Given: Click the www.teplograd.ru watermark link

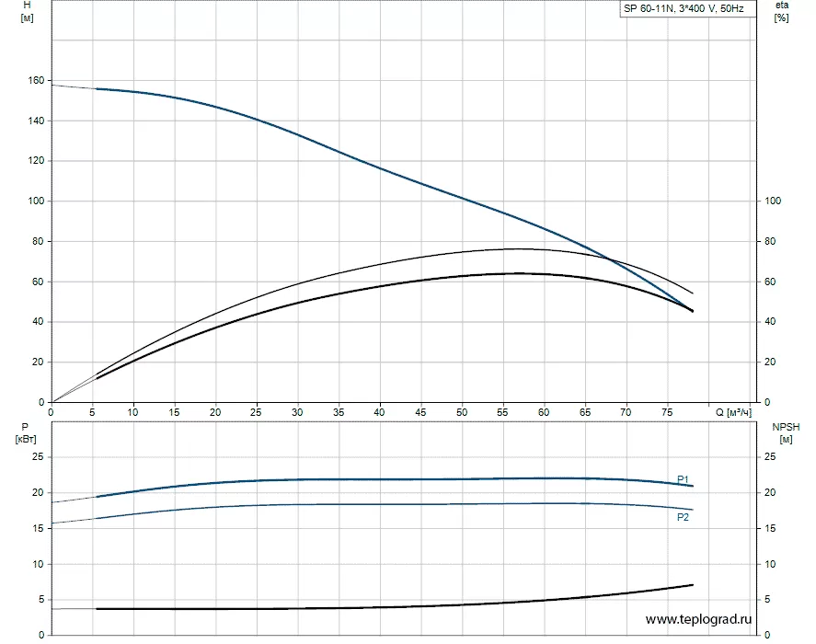Looking at the screenshot, I should (698, 619).
